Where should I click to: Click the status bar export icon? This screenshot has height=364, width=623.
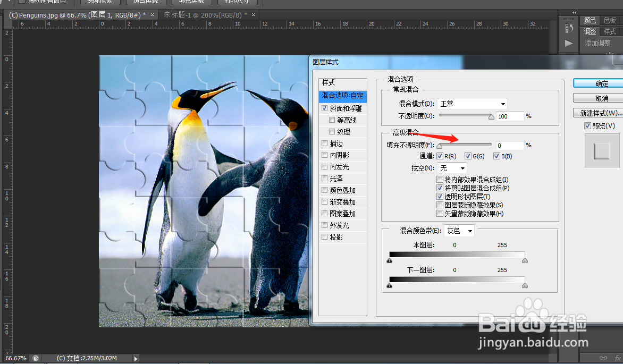36,358
